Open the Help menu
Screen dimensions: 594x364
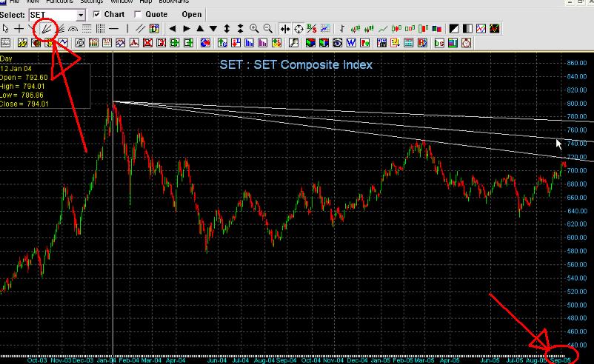145,1
